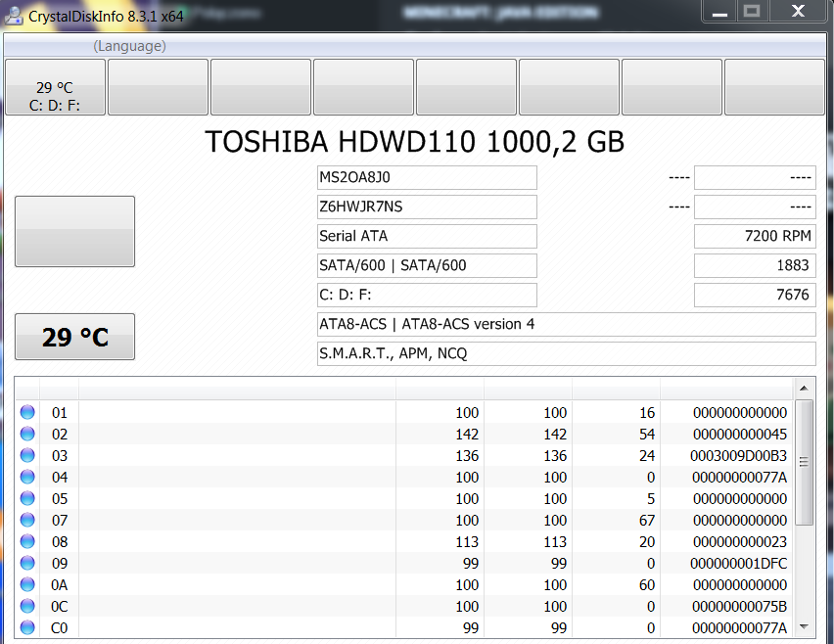
Task: Click the blue status icon for attribute 02
Action: (x=27, y=434)
